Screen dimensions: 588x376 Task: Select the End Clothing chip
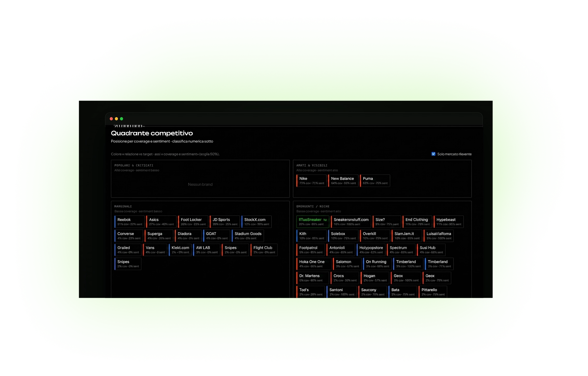coord(417,222)
